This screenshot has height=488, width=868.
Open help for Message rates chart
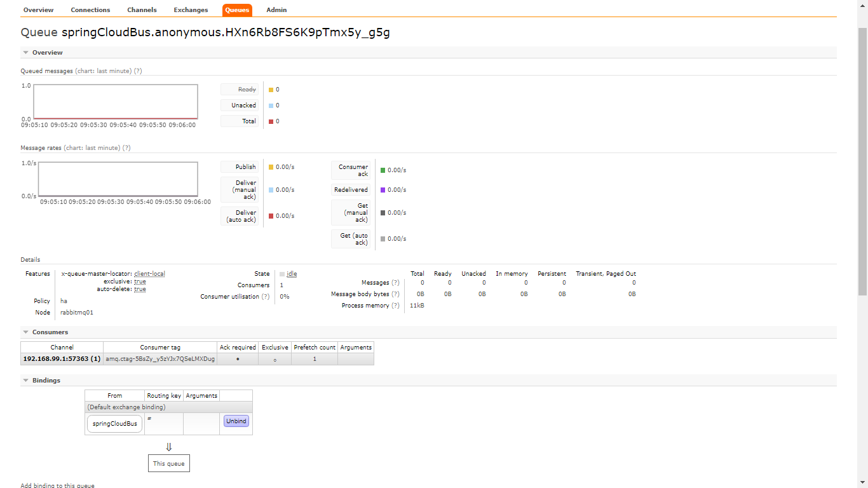click(x=126, y=148)
